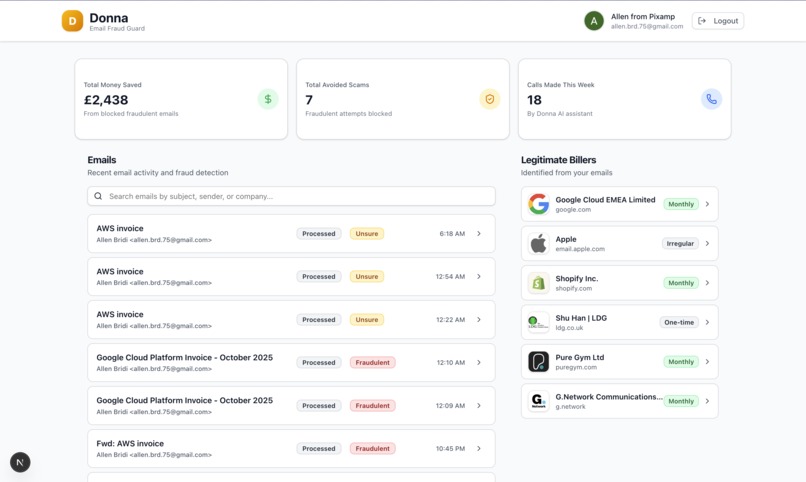Click the Google Cloud logo icon
This screenshot has width=806, height=482.
pos(538,204)
